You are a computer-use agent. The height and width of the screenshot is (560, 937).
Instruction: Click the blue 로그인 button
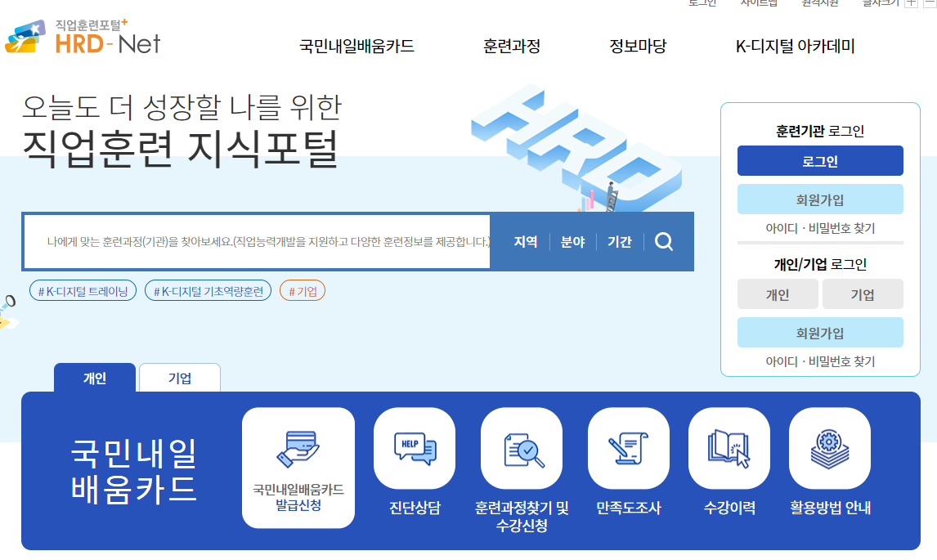click(820, 161)
